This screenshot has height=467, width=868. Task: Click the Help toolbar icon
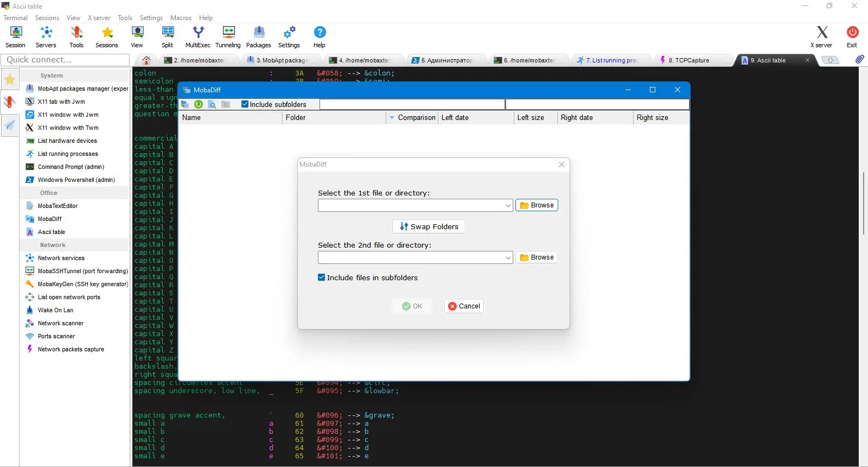[x=320, y=37]
